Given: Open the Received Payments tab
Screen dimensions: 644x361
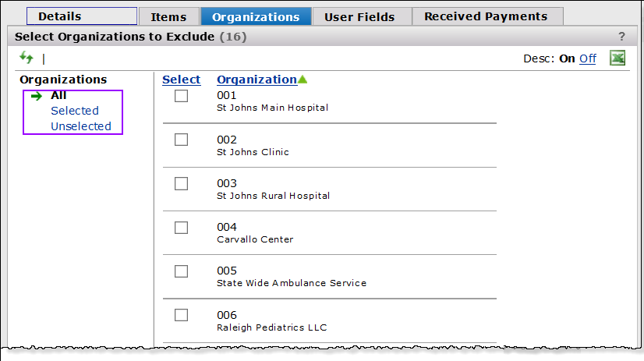Looking at the screenshot, I should point(486,16).
